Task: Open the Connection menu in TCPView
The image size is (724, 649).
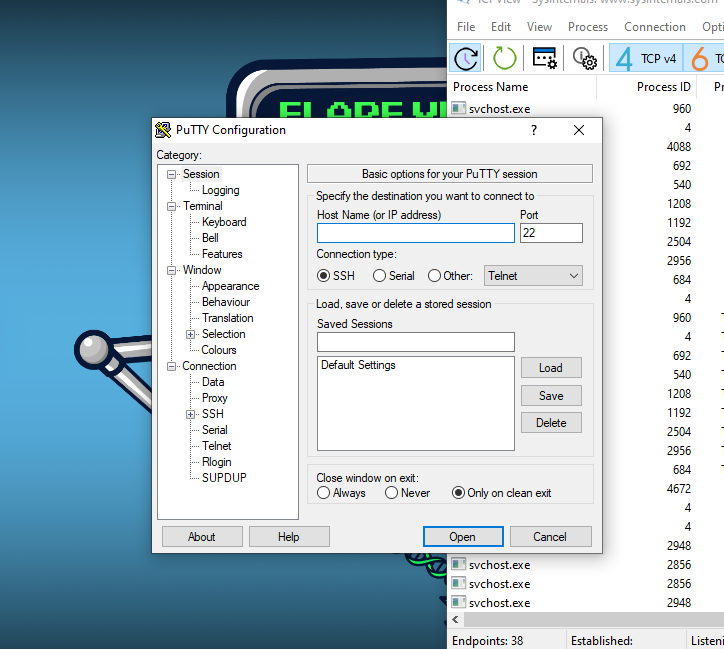Action: tap(655, 27)
